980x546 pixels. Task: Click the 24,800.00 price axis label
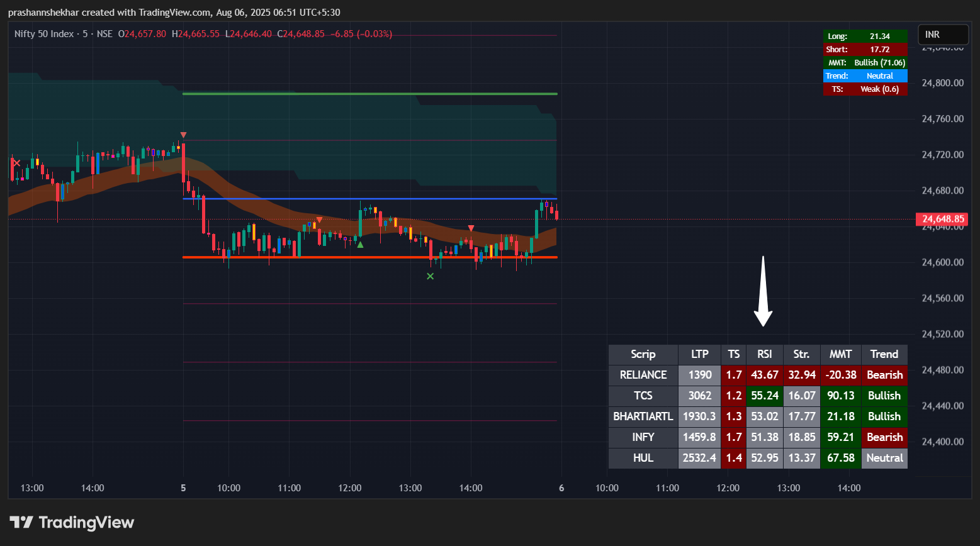click(942, 83)
